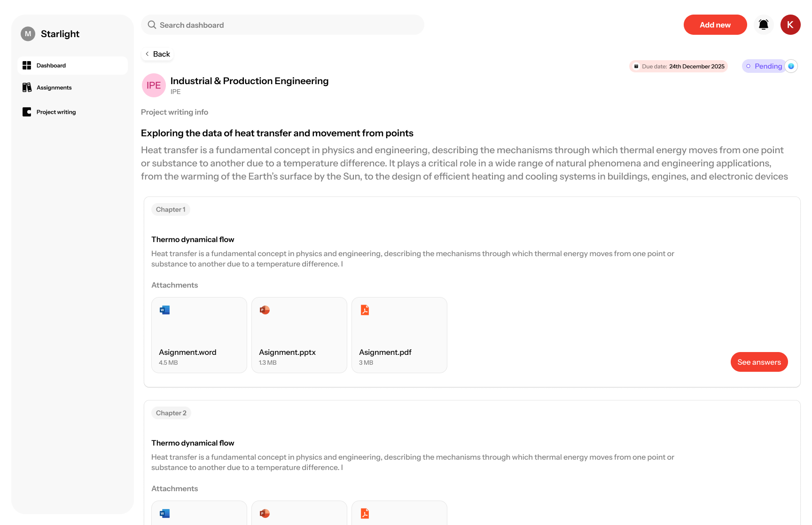Go to Assignments in the sidebar
Viewport: 812px width, 525px height.
click(x=54, y=87)
